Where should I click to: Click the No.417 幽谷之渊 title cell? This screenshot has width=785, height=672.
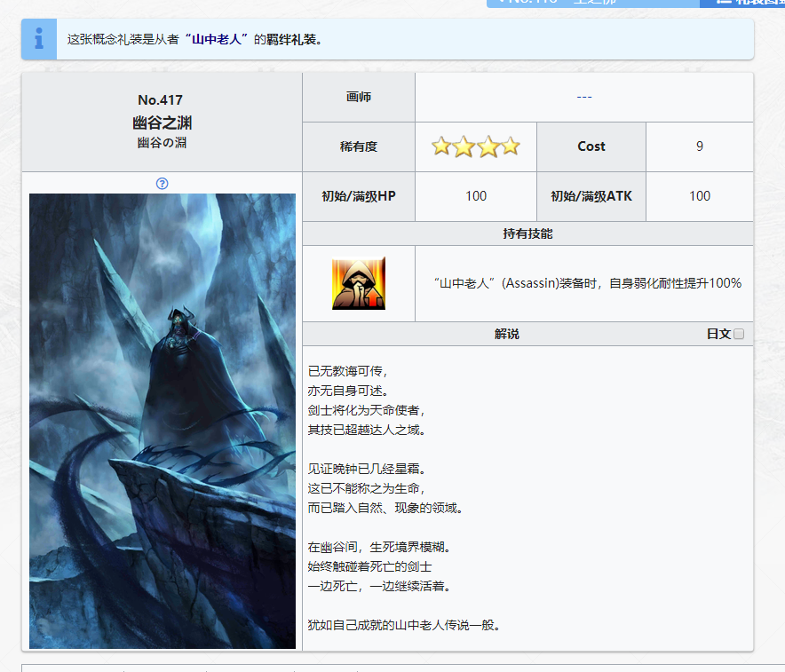(161, 122)
